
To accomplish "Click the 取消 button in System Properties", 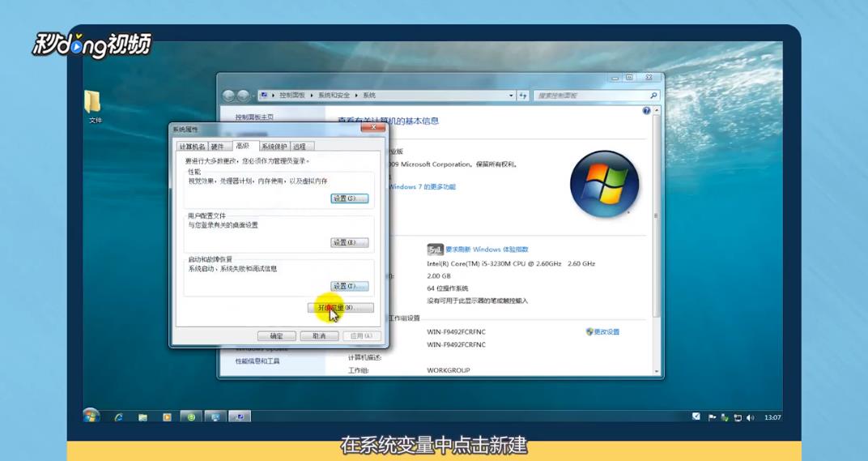I will click(x=319, y=335).
